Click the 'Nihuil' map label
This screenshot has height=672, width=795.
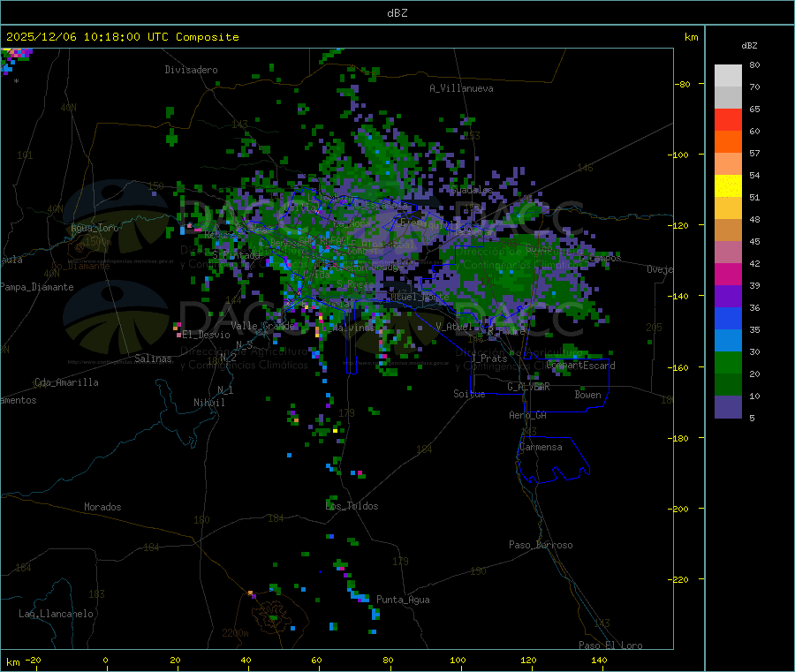(209, 403)
